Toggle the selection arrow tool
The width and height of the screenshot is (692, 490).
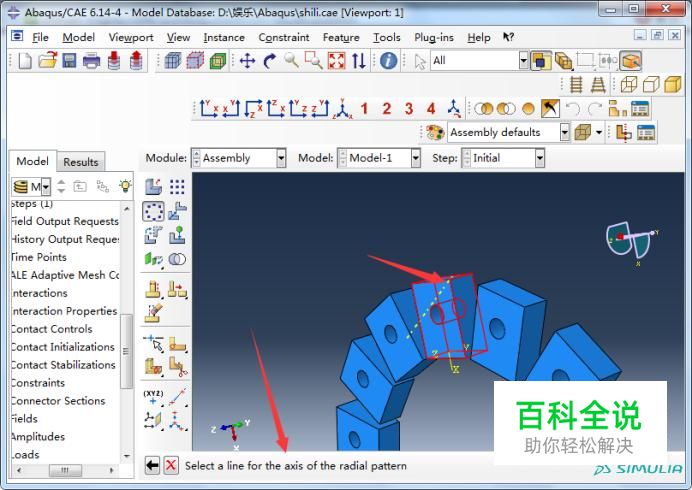[420, 61]
